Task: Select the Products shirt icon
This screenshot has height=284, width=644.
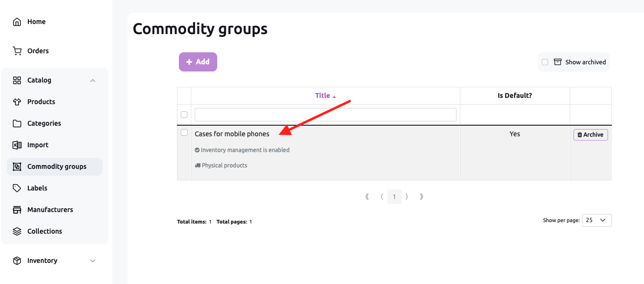Action: click(x=17, y=102)
